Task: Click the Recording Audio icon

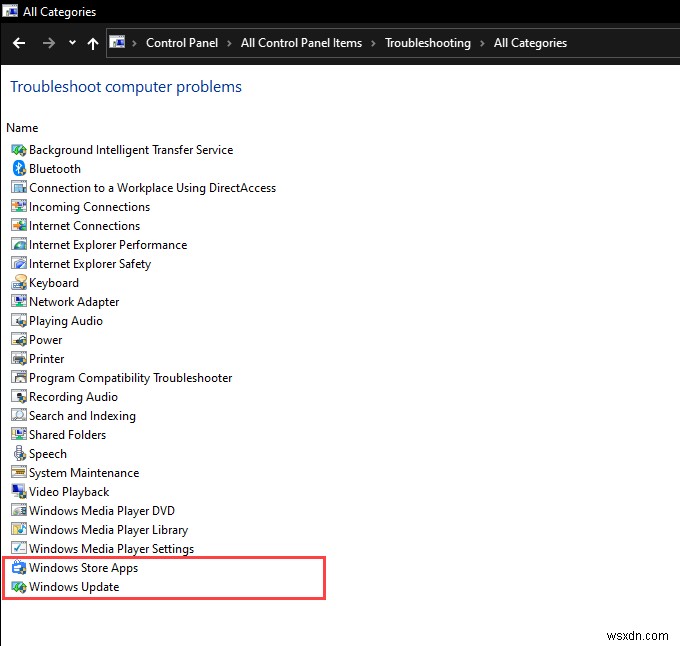Action: tap(19, 397)
